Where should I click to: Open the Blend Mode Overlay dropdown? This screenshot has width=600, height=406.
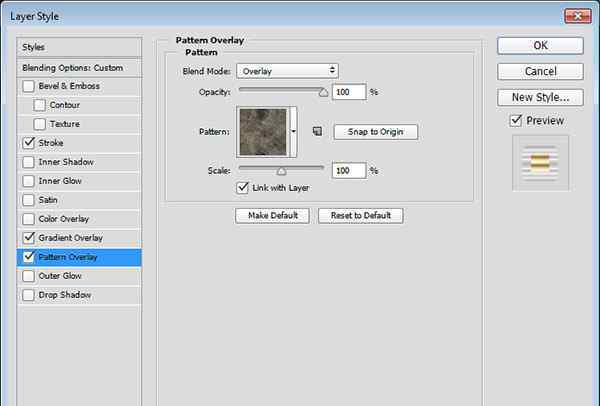[x=287, y=71]
